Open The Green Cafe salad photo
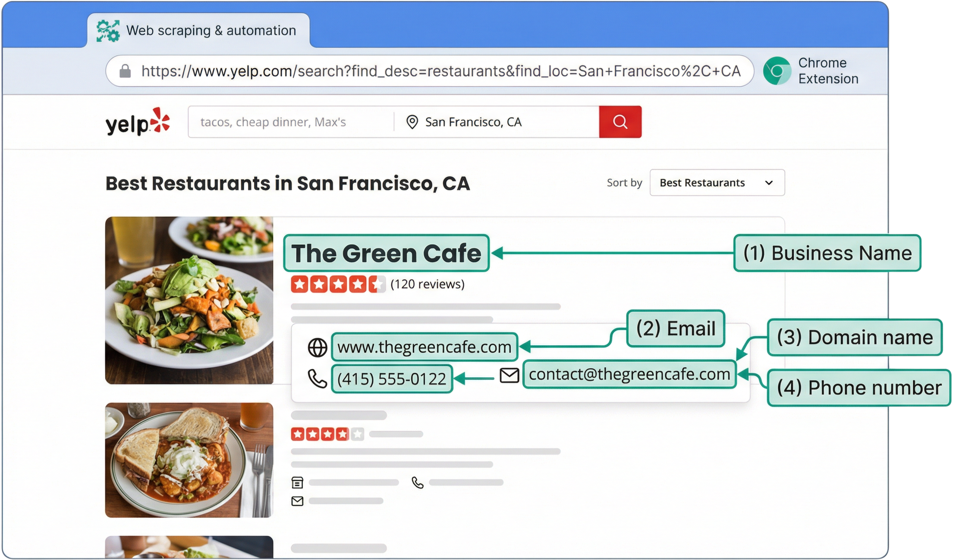 [x=189, y=300]
